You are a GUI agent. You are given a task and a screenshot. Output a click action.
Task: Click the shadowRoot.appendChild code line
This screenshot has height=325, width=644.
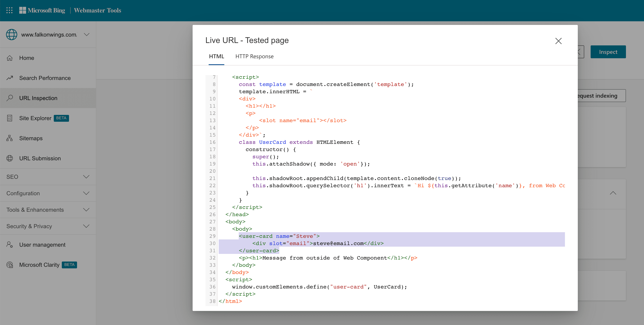(357, 178)
